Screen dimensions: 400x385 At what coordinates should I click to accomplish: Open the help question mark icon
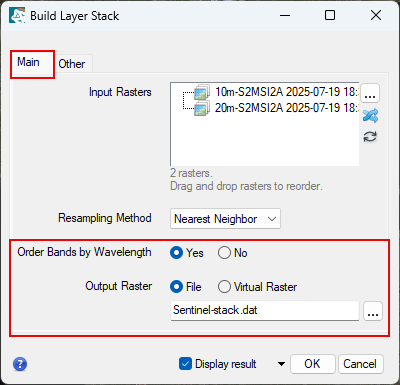[20, 364]
